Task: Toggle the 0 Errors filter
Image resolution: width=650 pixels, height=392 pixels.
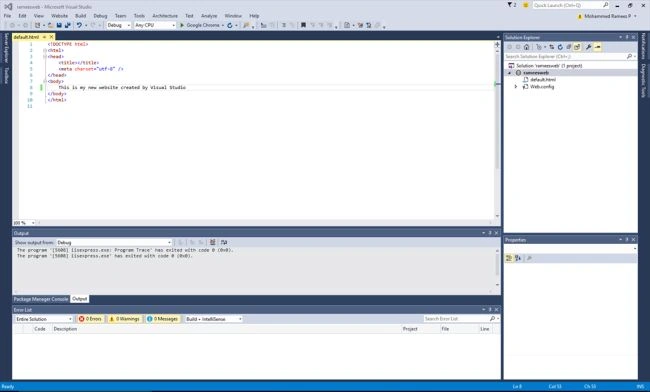Action: pyautogui.click(x=90, y=319)
